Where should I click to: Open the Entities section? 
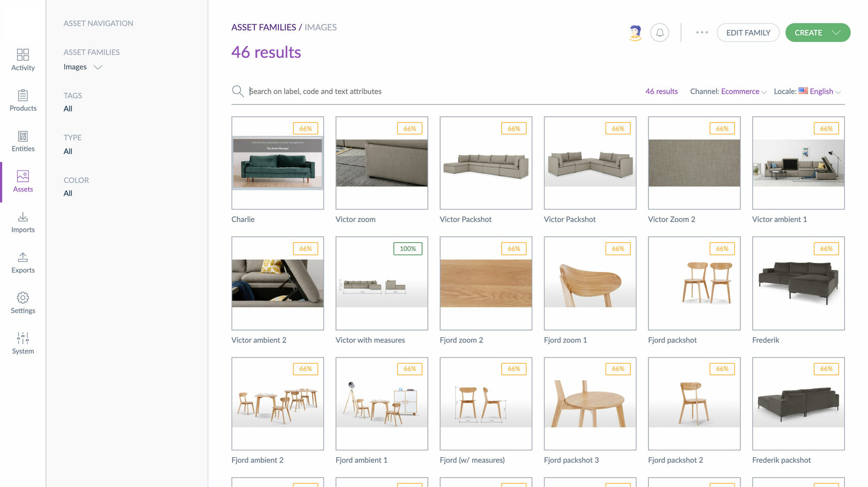23,142
